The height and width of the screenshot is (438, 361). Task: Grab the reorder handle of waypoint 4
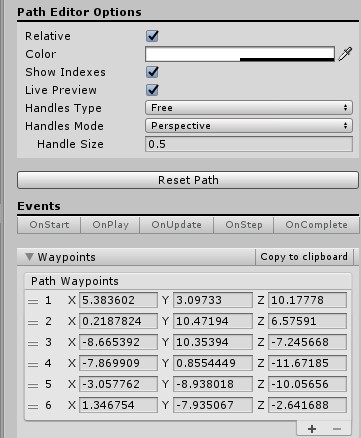click(33, 364)
